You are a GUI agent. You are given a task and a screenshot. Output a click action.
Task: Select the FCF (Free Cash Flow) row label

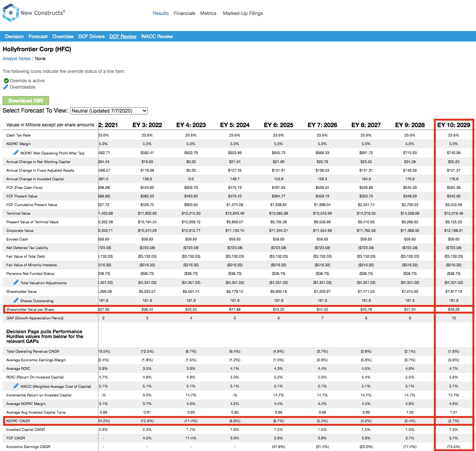point(24,188)
